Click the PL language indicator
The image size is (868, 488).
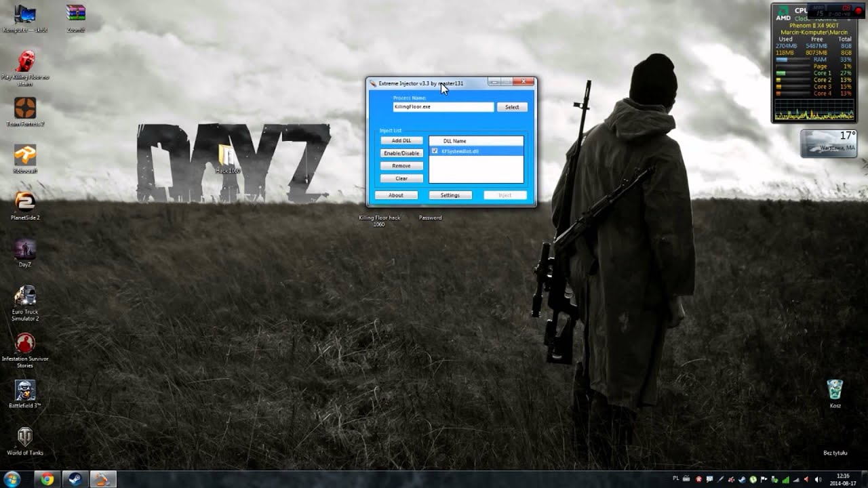point(676,479)
